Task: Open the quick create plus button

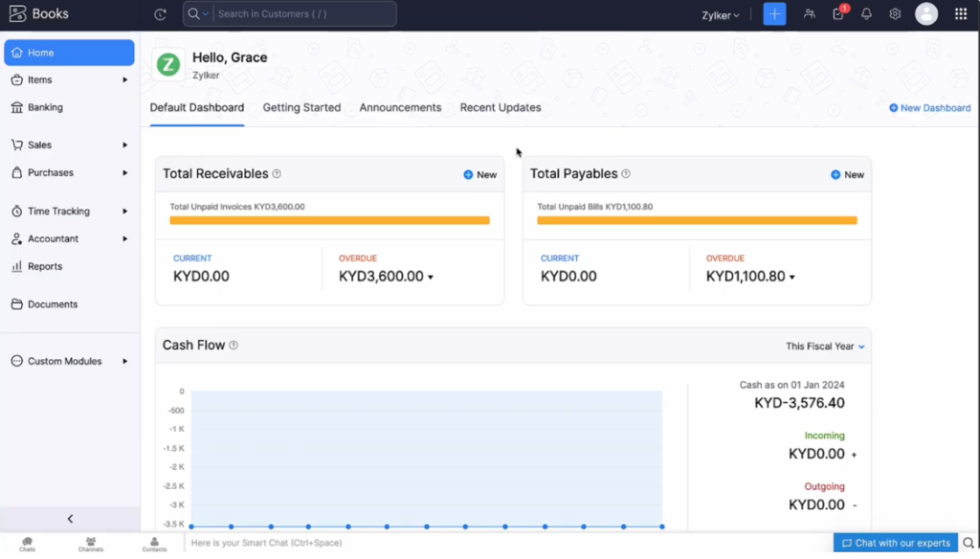Action: click(774, 13)
